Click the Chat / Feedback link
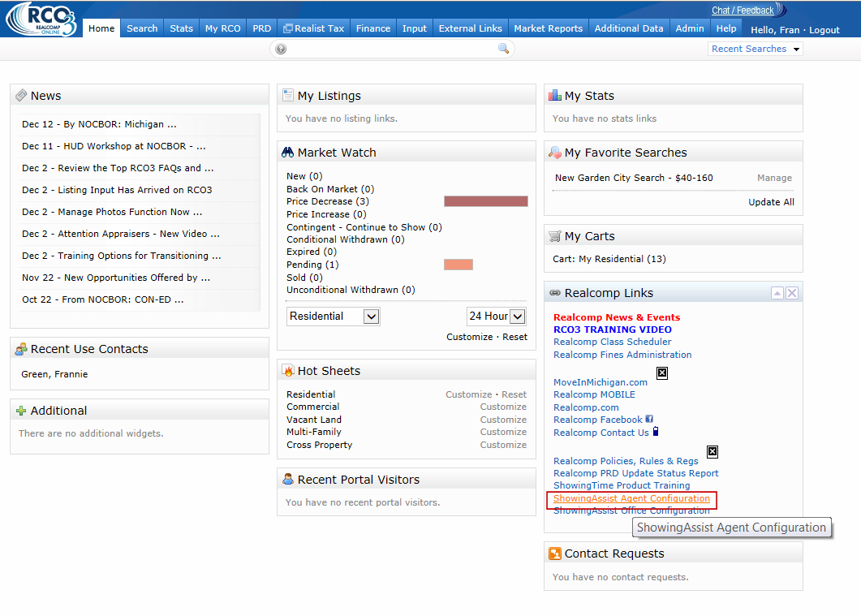Image resolution: width=861 pixels, height=616 pixels. pos(743,11)
